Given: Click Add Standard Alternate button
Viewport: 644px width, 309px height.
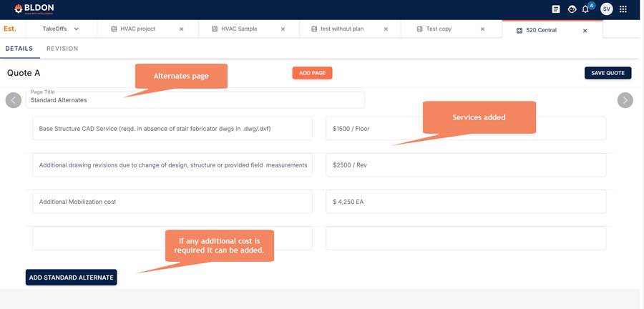Looking at the screenshot, I should (x=71, y=278).
